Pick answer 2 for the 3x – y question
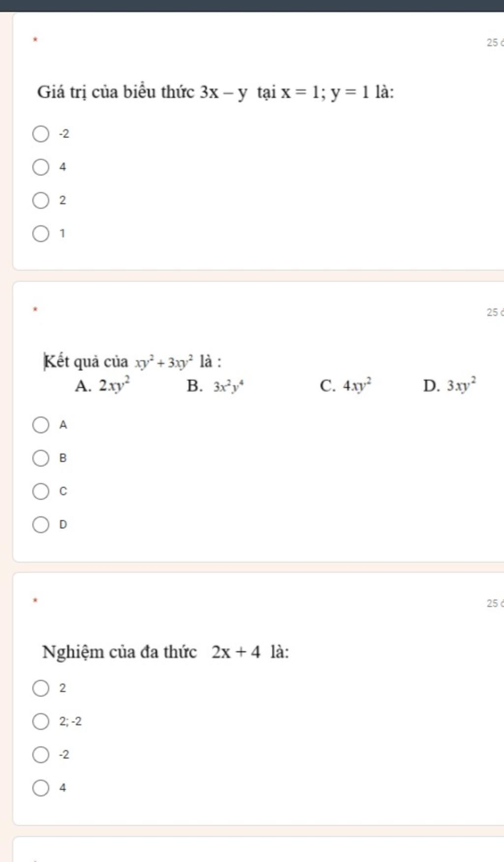This screenshot has width=504, height=862. click(x=41, y=201)
